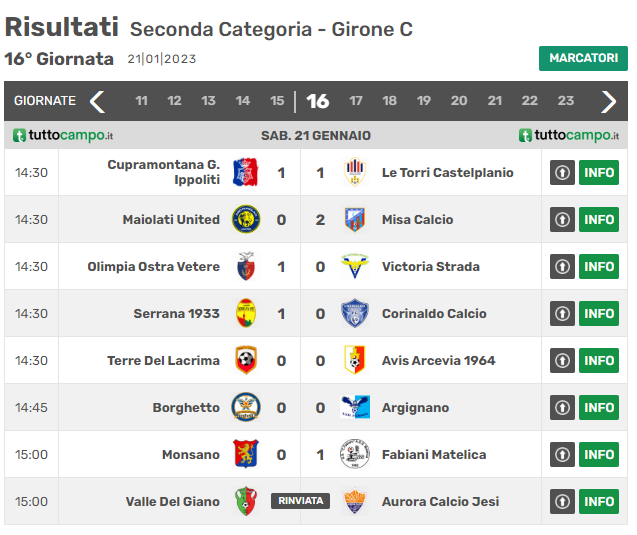637x535 pixels.
Task: Show the next giornate with the right chevron
Action: point(608,101)
